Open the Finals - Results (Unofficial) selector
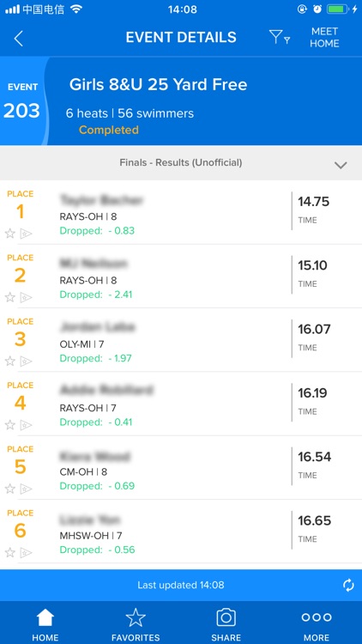Viewport: 362px width, 644px height. pos(181,163)
